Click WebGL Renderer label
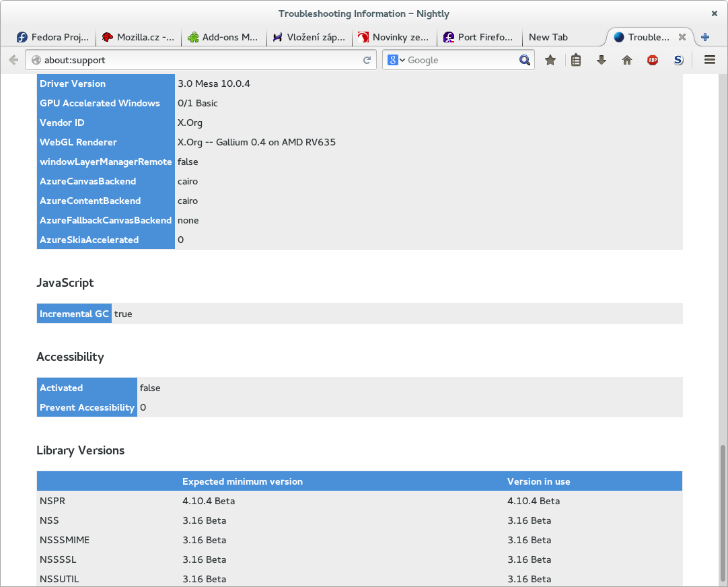This screenshot has width=728, height=587. click(78, 142)
